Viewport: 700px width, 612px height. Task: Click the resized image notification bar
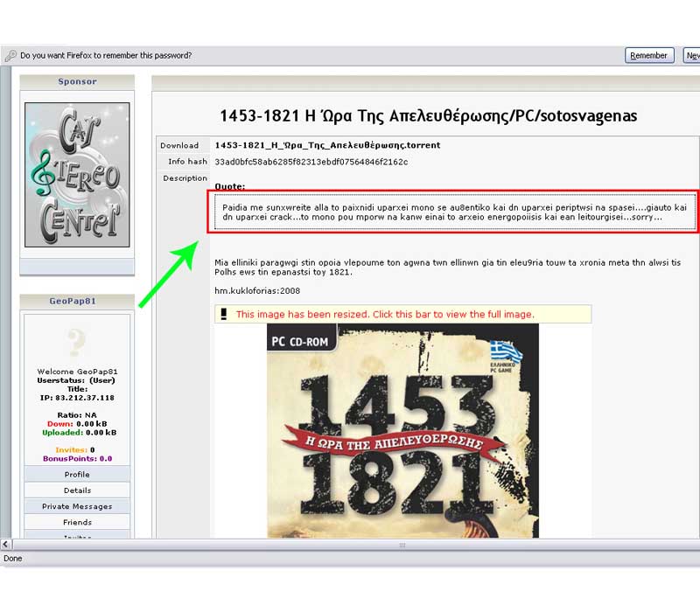[x=402, y=314]
